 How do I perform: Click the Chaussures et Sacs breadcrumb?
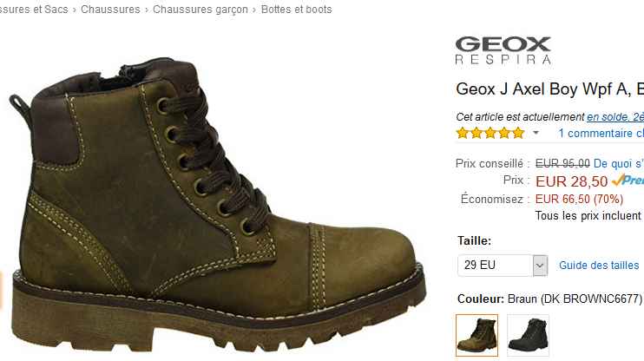click(34, 9)
